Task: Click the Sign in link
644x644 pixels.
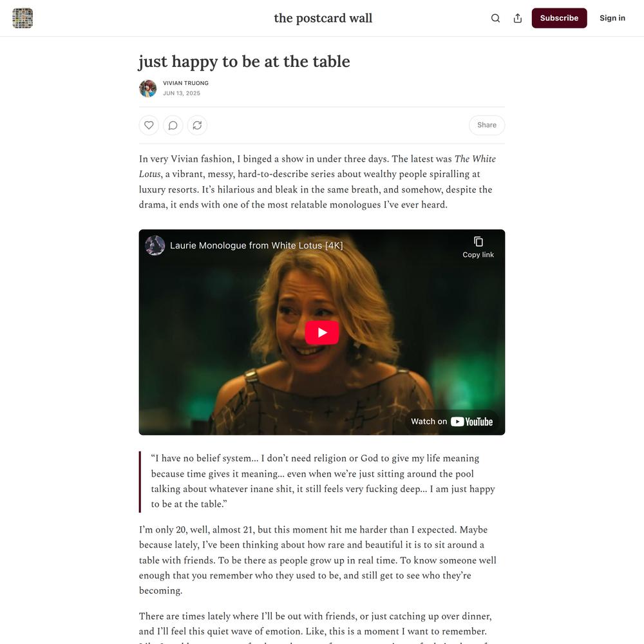Action: pyautogui.click(x=612, y=18)
